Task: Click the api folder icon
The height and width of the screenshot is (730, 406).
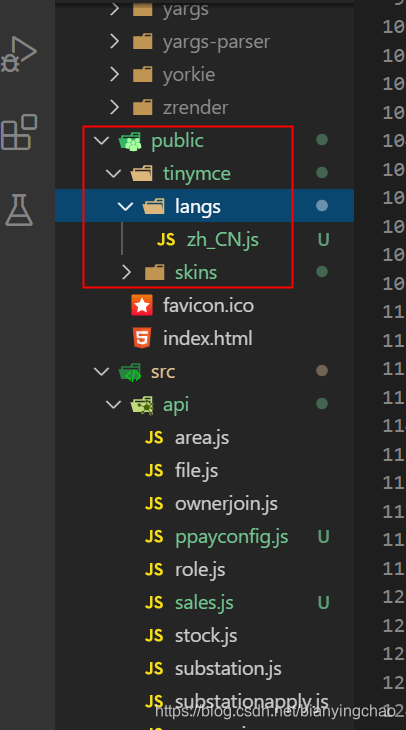Action: pyautogui.click(x=142, y=405)
